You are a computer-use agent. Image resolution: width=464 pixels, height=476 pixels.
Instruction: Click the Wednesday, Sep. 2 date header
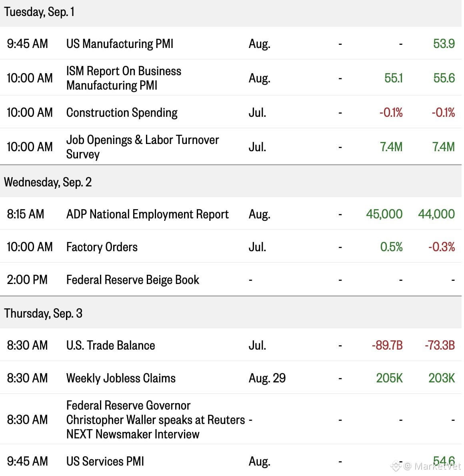tap(48, 182)
